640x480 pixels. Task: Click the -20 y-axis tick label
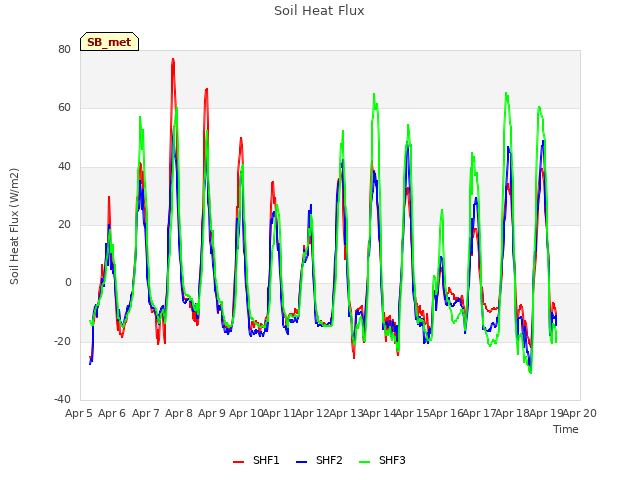62,341
